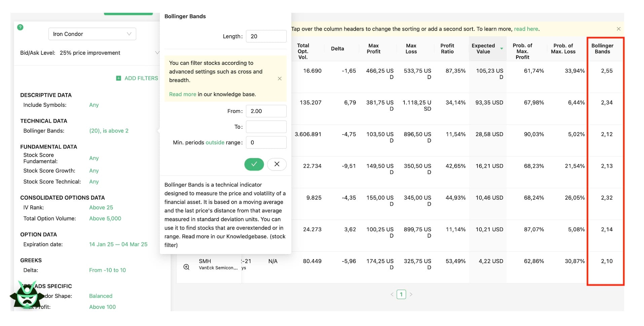Go to previous results page arrow

[392, 294]
